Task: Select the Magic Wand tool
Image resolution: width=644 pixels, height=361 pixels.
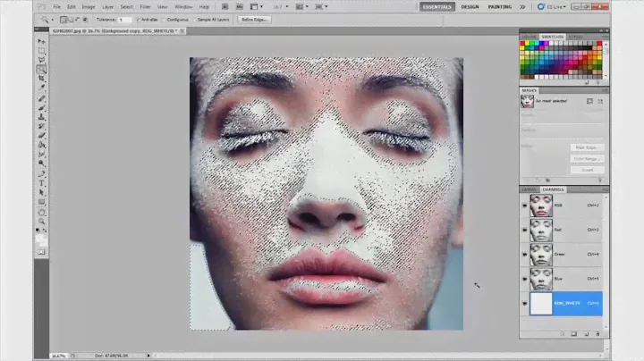Action: coord(42,70)
